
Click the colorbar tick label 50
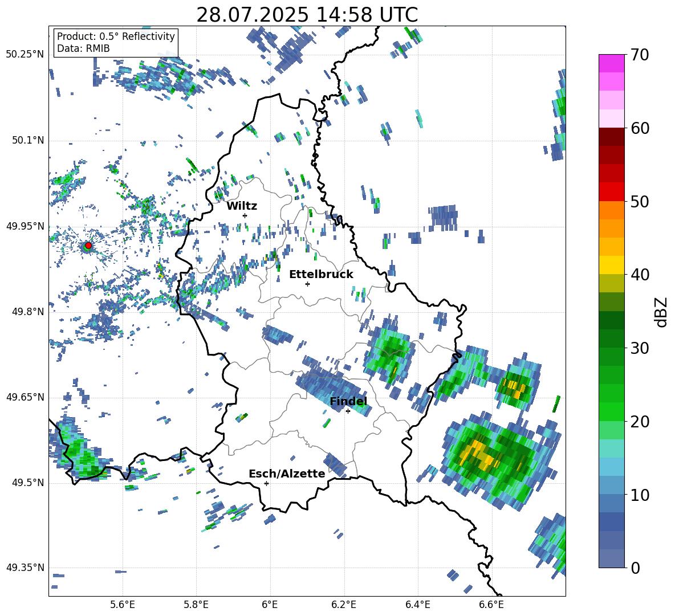pyautogui.click(x=640, y=201)
